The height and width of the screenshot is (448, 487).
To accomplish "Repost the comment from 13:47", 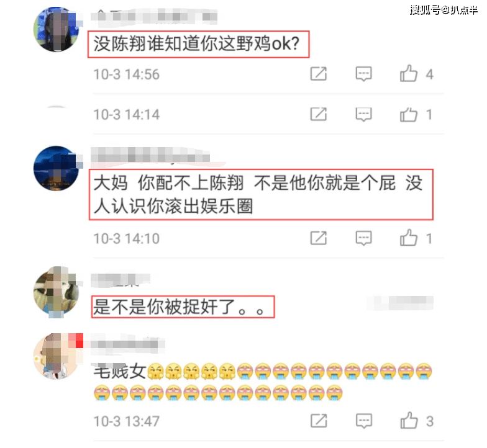I will 319,421.
